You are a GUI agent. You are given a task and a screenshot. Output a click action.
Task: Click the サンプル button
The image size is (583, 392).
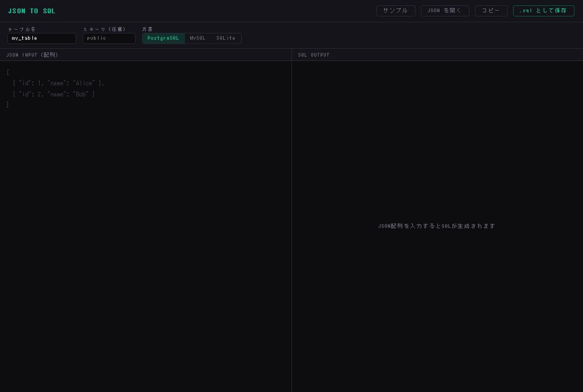(x=396, y=11)
